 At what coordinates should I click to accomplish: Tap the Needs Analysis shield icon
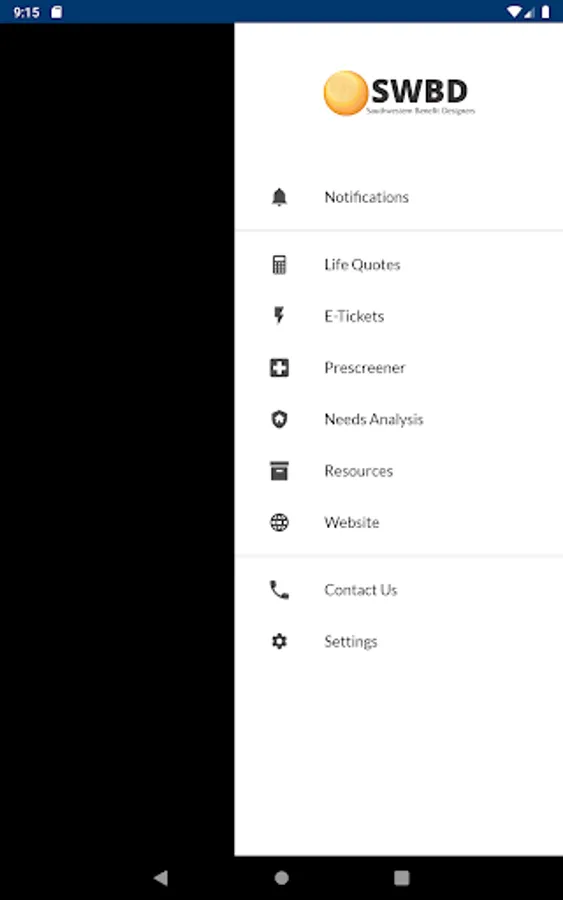click(x=279, y=419)
